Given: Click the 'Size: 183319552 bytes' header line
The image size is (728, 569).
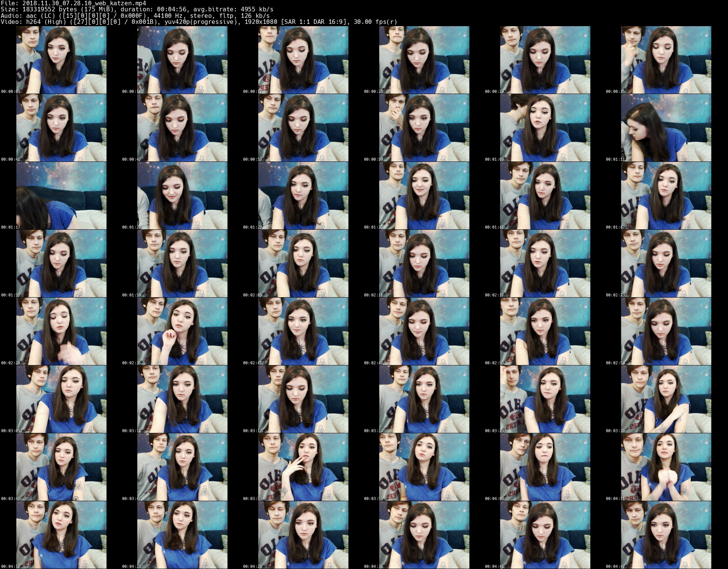Looking at the screenshot, I should point(137,9).
